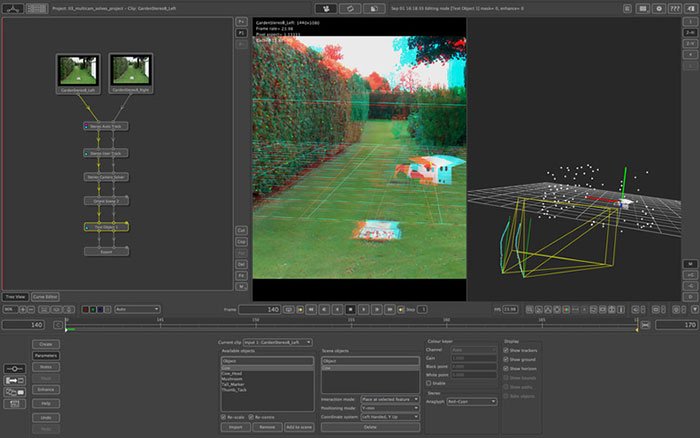Click the frame range fit icon beside 170
Viewport: 700px width, 438px height.
pos(645,325)
